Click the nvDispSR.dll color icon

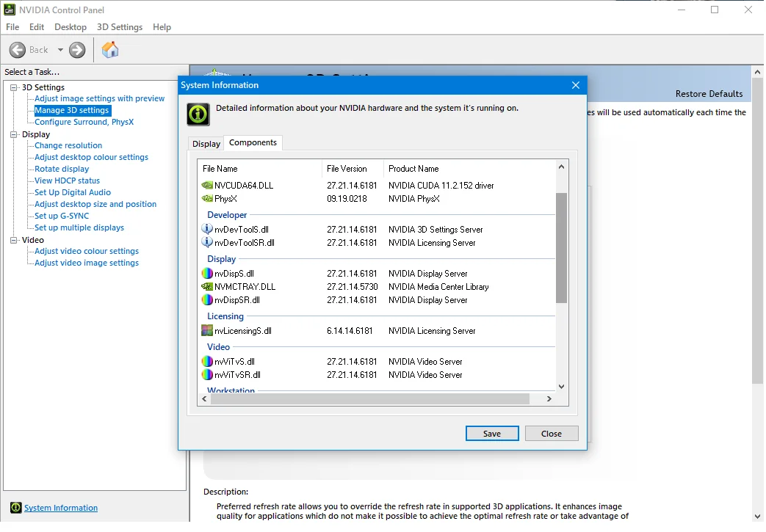coord(207,299)
